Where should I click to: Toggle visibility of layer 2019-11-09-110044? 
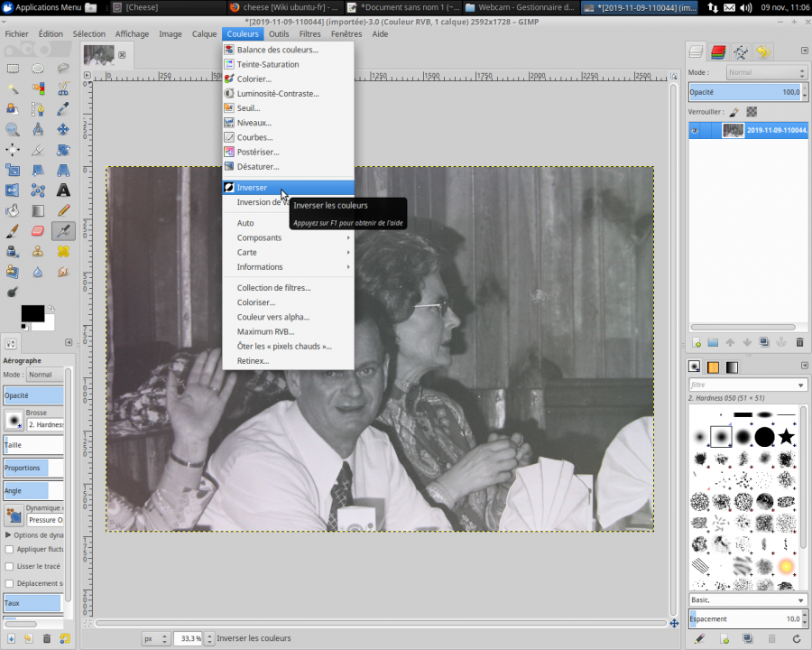695,131
